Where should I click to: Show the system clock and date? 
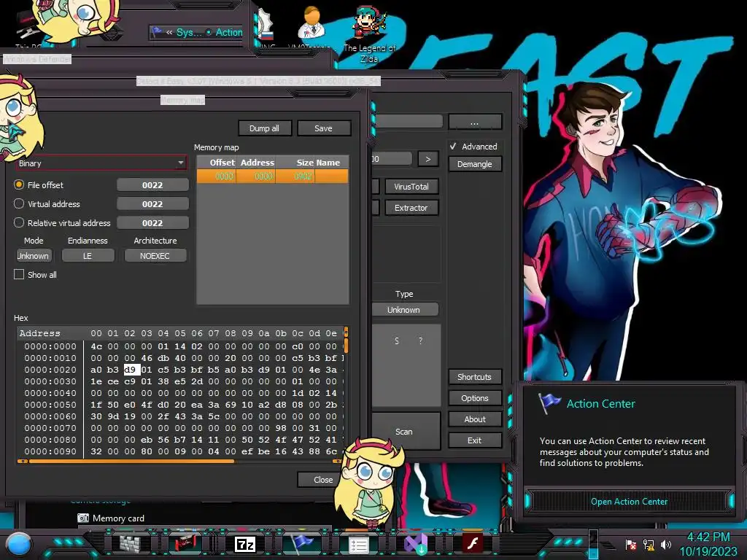point(708,544)
